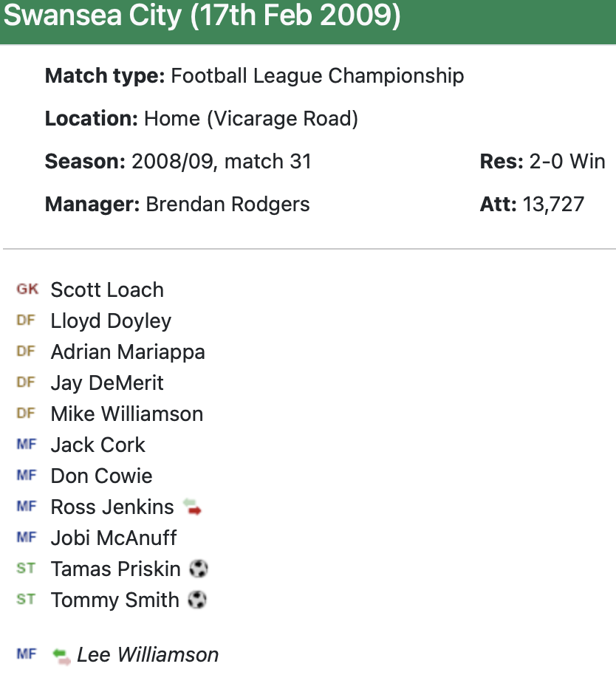Viewport: 616px width, 675px height.
Task: Click the Swansea City match header
Action: pos(202,18)
